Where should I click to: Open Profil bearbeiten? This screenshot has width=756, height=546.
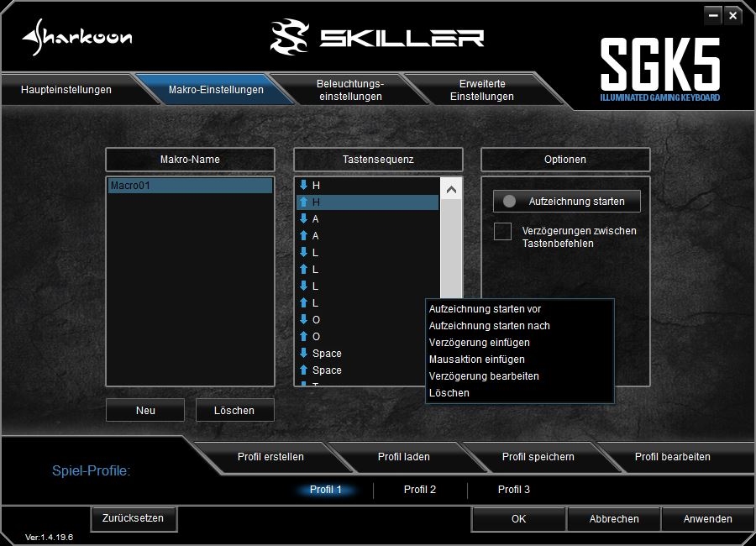click(673, 457)
